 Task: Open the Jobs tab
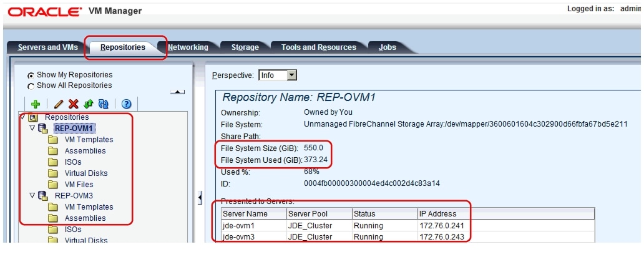(x=388, y=47)
